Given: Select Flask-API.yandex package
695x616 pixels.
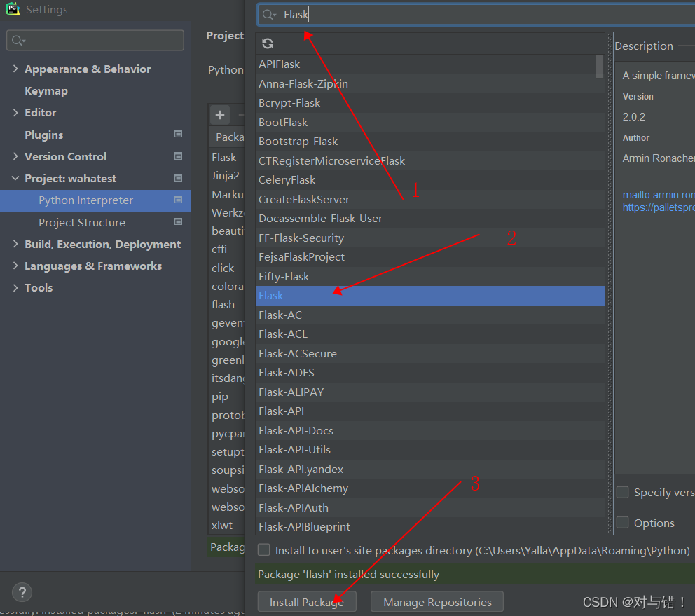Looking at the screenshot, I should coord(430,470).
